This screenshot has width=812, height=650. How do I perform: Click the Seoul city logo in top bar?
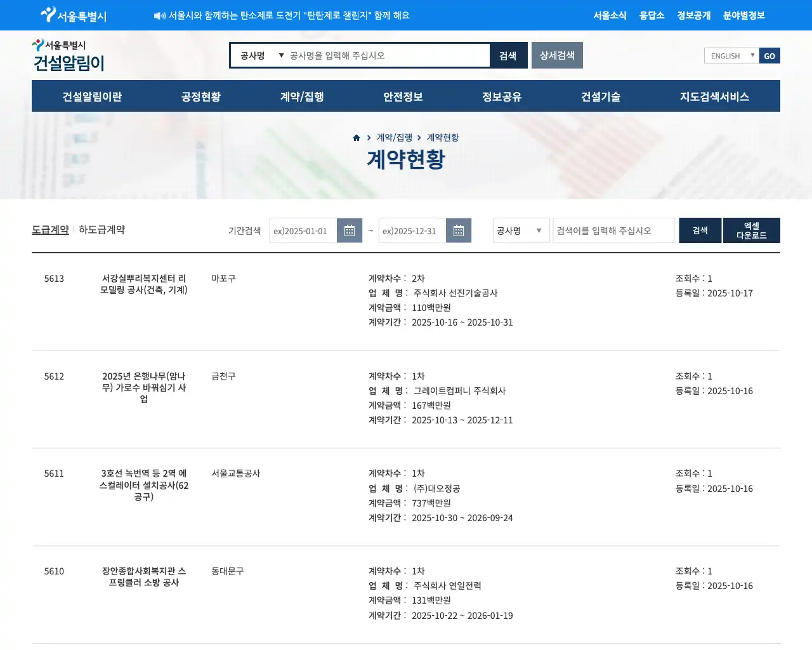tap(74, 15)
